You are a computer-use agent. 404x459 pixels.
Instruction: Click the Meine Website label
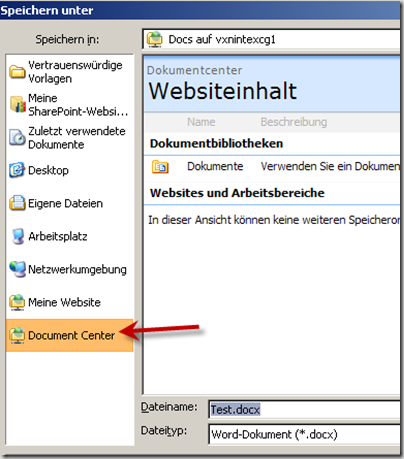click(64, 302)
